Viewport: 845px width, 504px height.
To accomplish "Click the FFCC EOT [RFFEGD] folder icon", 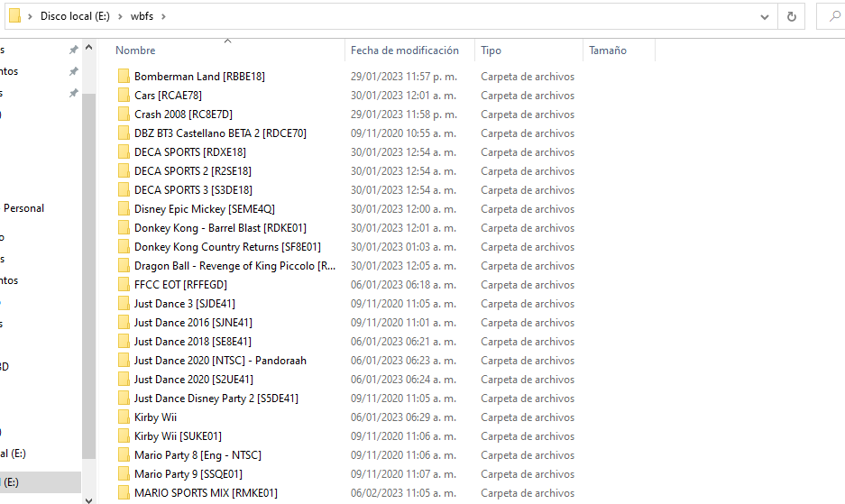I will pos(124,284).
